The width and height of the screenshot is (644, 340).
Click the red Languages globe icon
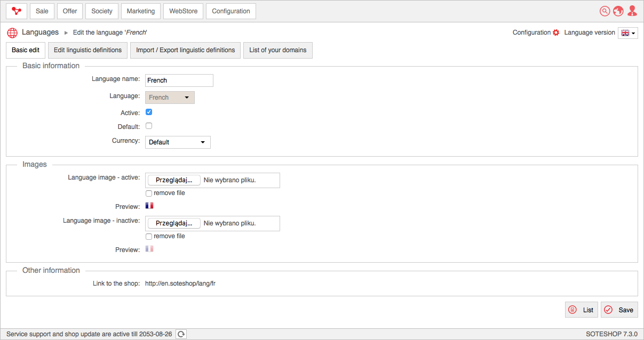[x=12, y=33]
